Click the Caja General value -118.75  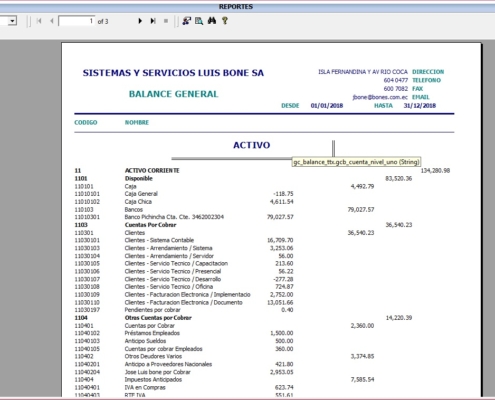pos(283,194)
